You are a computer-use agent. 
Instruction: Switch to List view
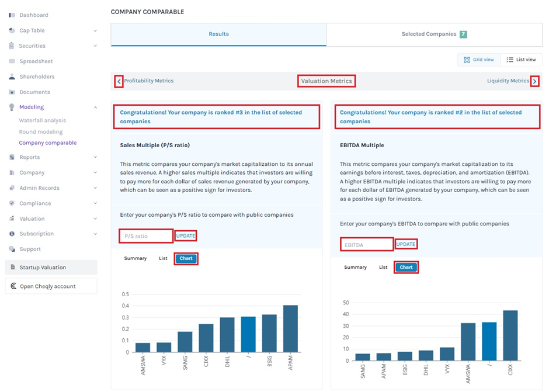tap(521, 60)
